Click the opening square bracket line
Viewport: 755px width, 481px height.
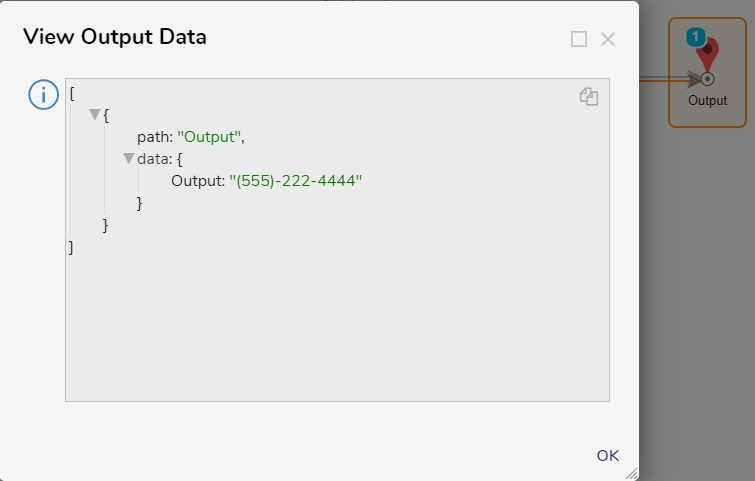(x=72, y=93)
